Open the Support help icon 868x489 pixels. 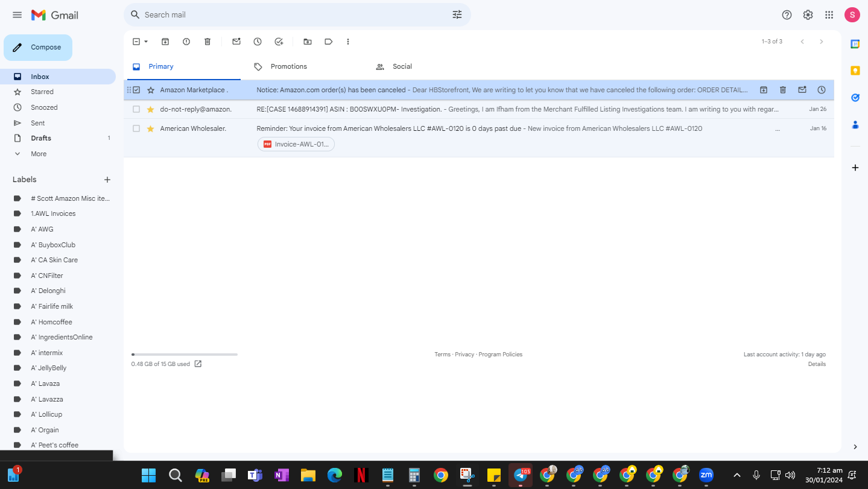[x=787, y=15]
